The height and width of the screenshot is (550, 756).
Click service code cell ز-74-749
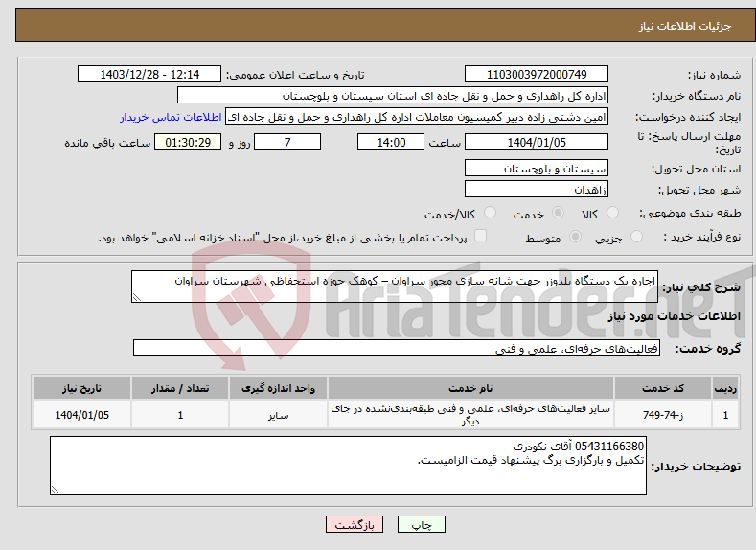pyautogui.click(x=663, y=415)
